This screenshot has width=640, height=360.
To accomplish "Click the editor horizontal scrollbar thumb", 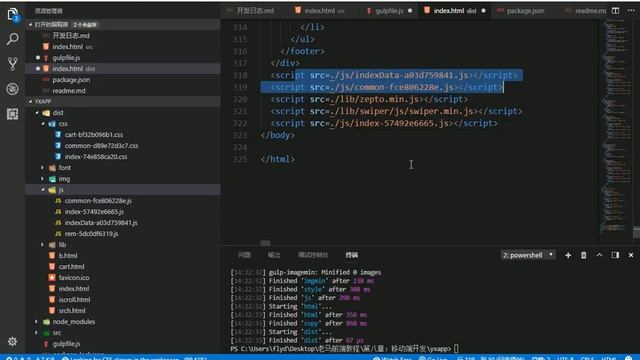I will [x=265, y=243].
